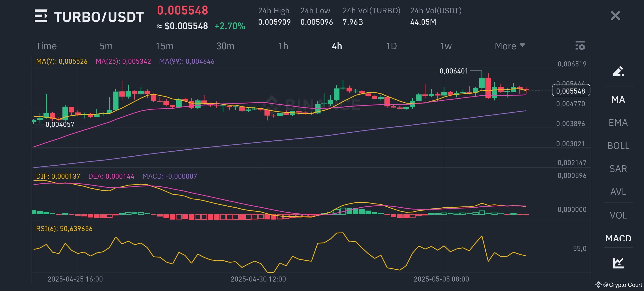Viewport: 644px width, 291px height.
Task: Toggle the VOL sub-indicator
Action: point(618,215)
